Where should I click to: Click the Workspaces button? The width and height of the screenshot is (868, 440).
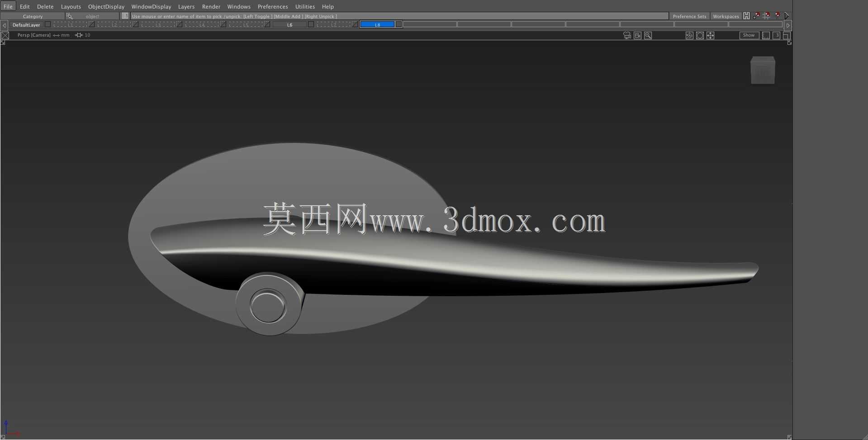point(726,16)
